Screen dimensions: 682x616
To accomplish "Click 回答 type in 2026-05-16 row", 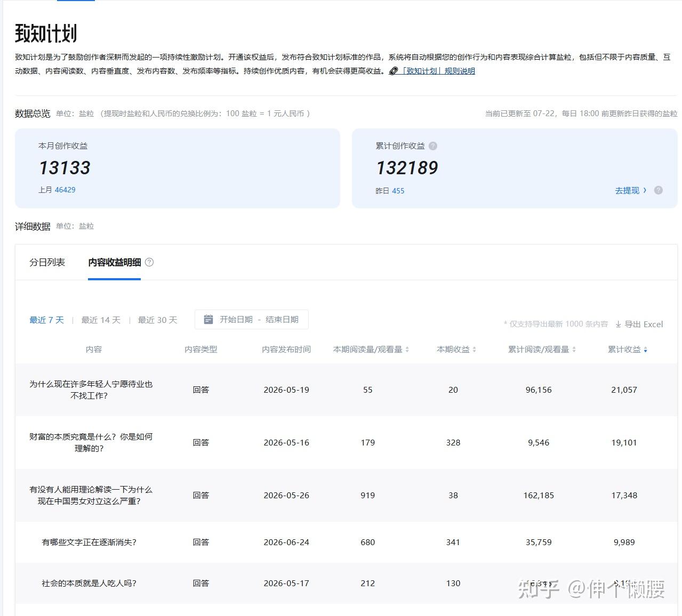I will coord(201,442).
